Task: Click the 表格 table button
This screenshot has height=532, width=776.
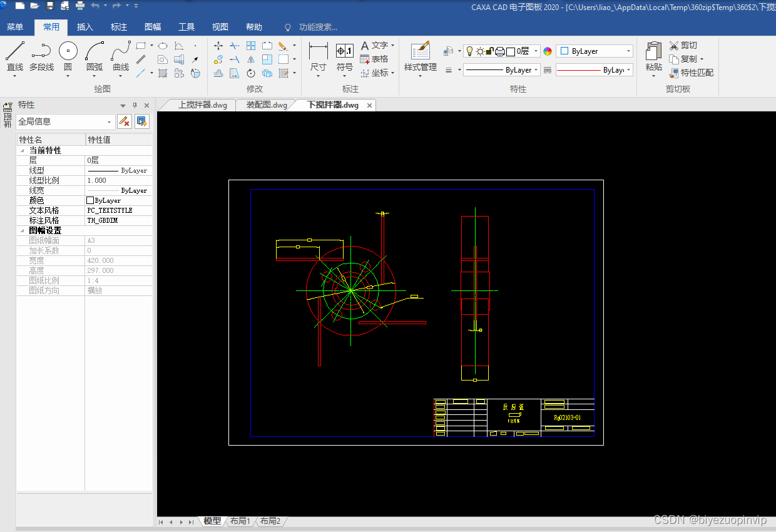Action: point(374,59)
